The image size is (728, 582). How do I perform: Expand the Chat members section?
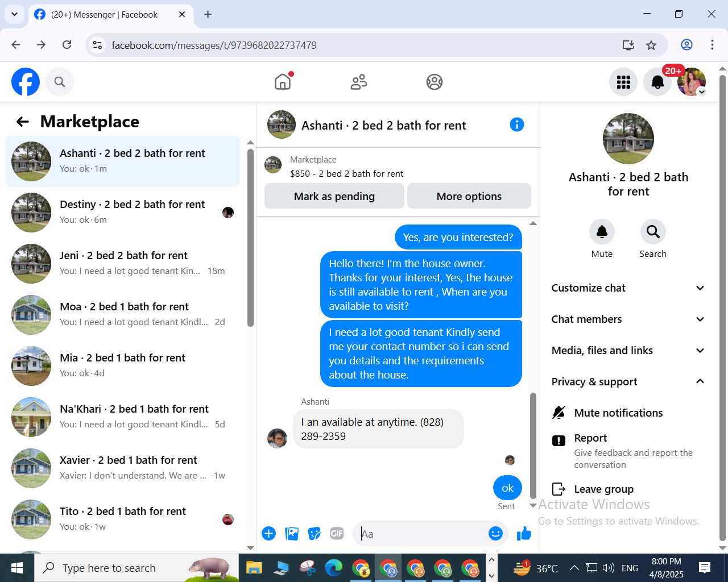[x=628, y=319]
